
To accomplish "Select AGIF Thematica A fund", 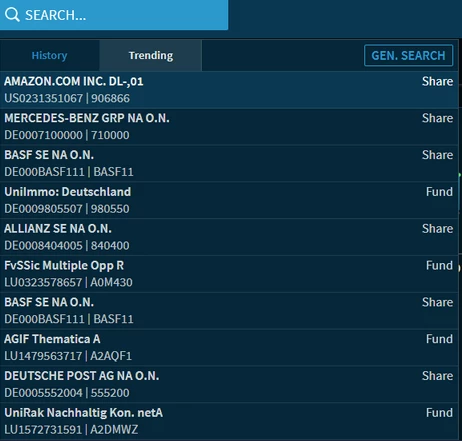I will 229,347.
